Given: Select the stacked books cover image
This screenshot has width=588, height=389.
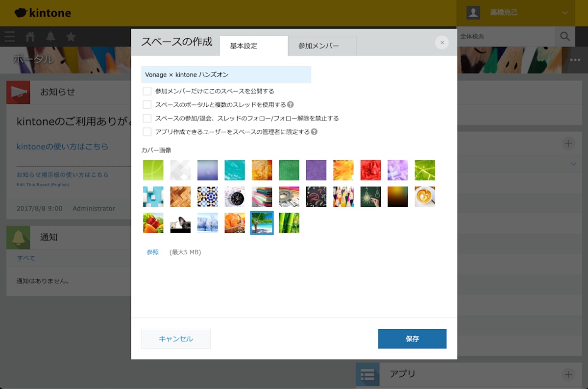Looking at the screenshot, I should pyautogui.click(x=262, y=196).
